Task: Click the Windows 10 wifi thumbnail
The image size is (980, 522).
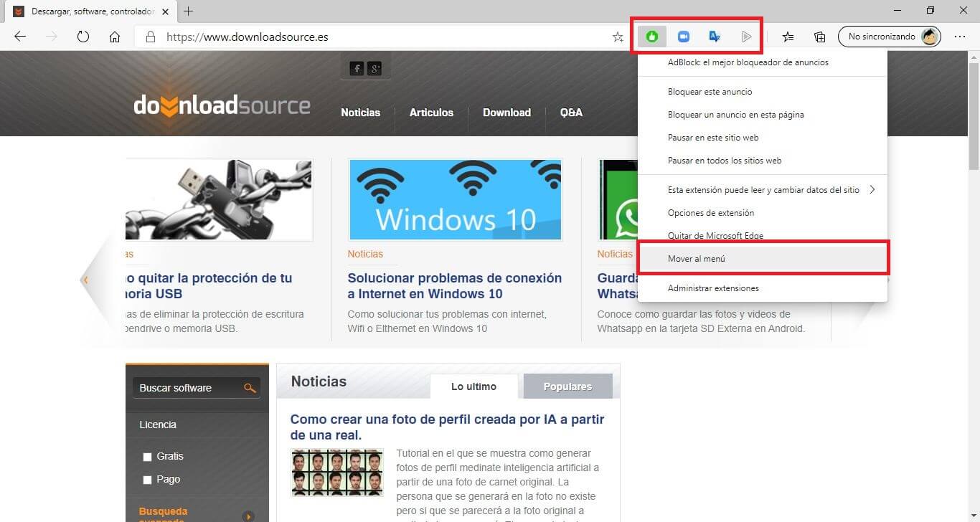Action: [x=455, y=199]
